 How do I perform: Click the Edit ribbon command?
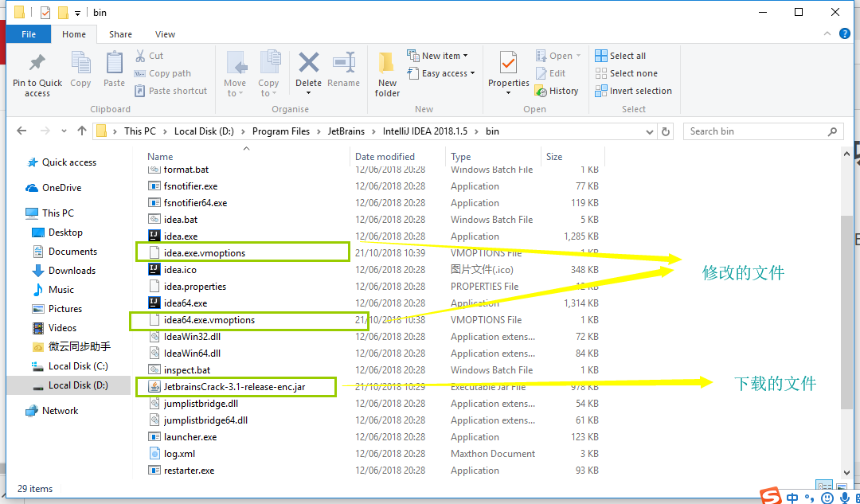pyautogui.click(x=551, y=73)
